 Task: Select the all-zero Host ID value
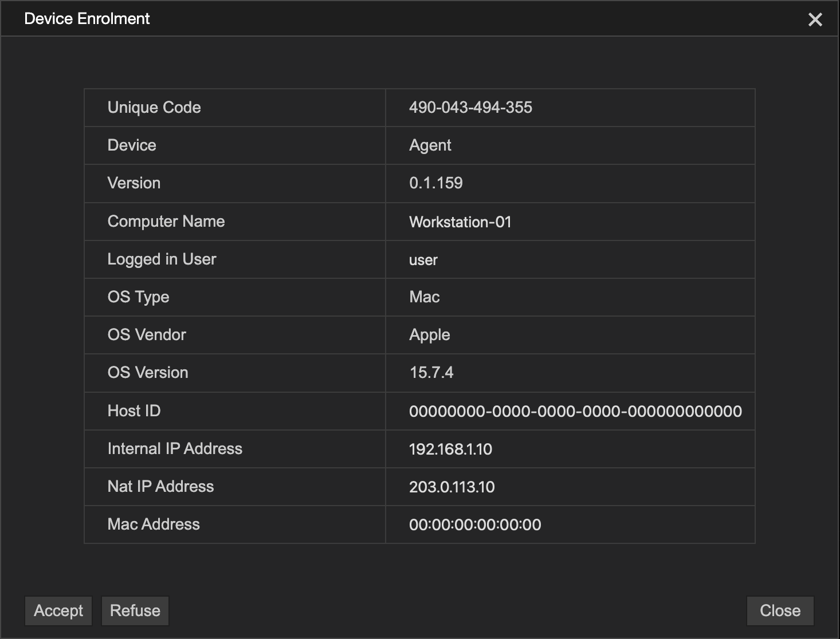[575, 411]
